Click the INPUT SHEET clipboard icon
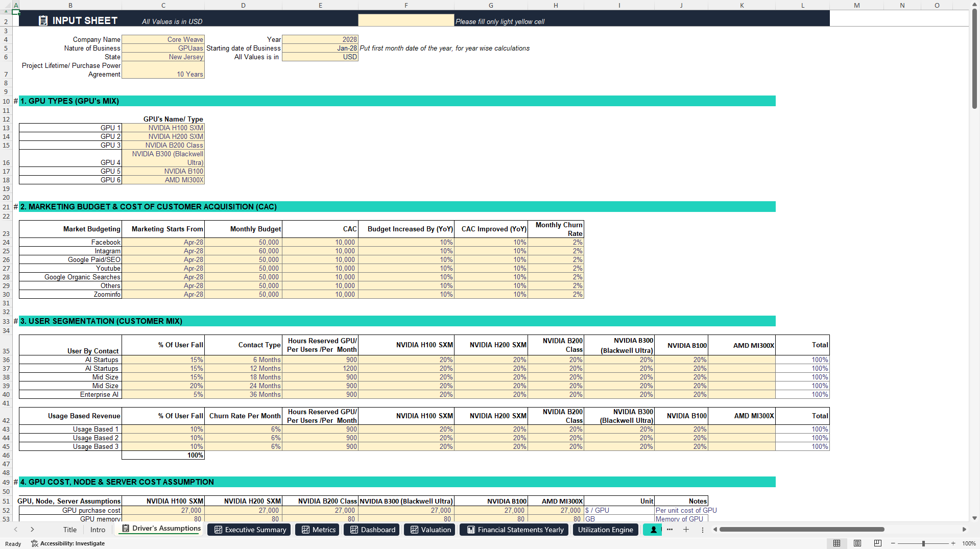 click(x=43, y=20)
